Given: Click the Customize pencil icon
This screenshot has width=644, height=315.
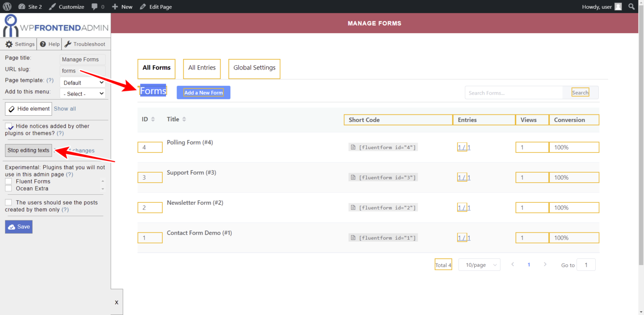Looking at the screenshot, I should tap(52, 6).
